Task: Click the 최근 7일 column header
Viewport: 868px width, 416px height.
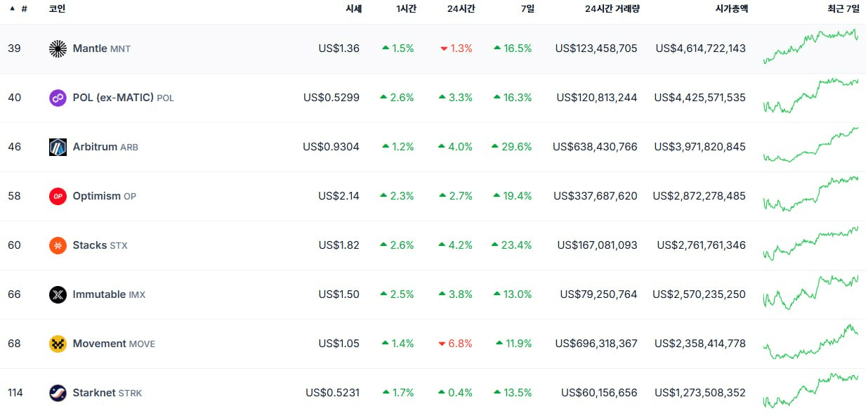Action: click(843, 8)
